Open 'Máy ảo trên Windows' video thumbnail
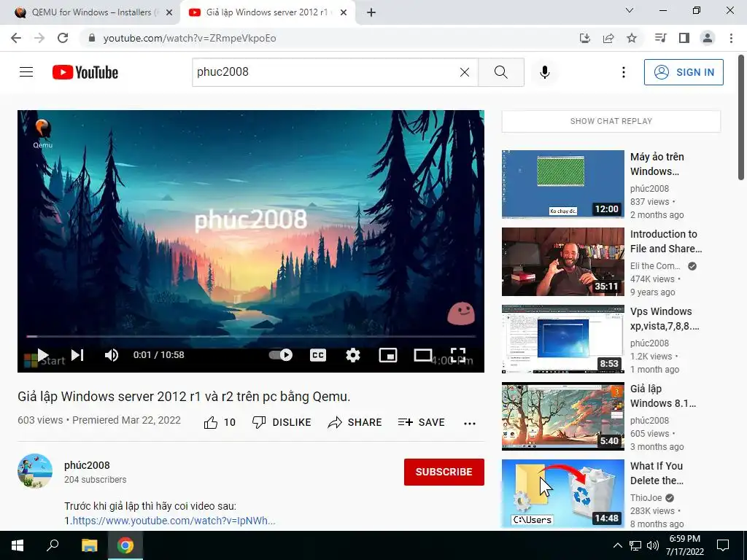Image resolution: width=747 pixels, height=560 pixels. click(x=562, y=184)
